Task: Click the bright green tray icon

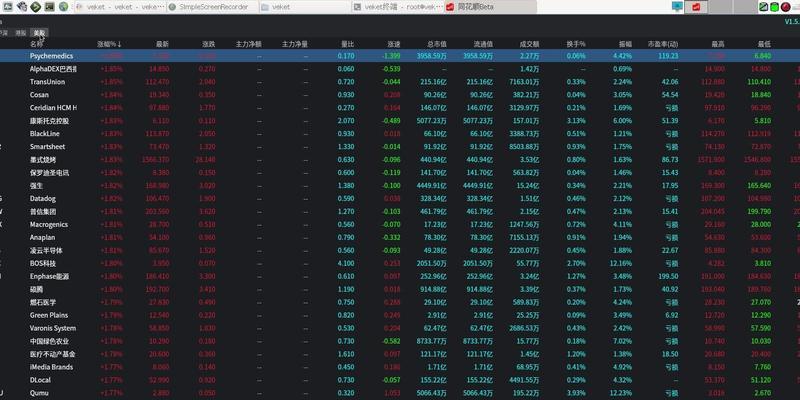Action: coord(774,7)
